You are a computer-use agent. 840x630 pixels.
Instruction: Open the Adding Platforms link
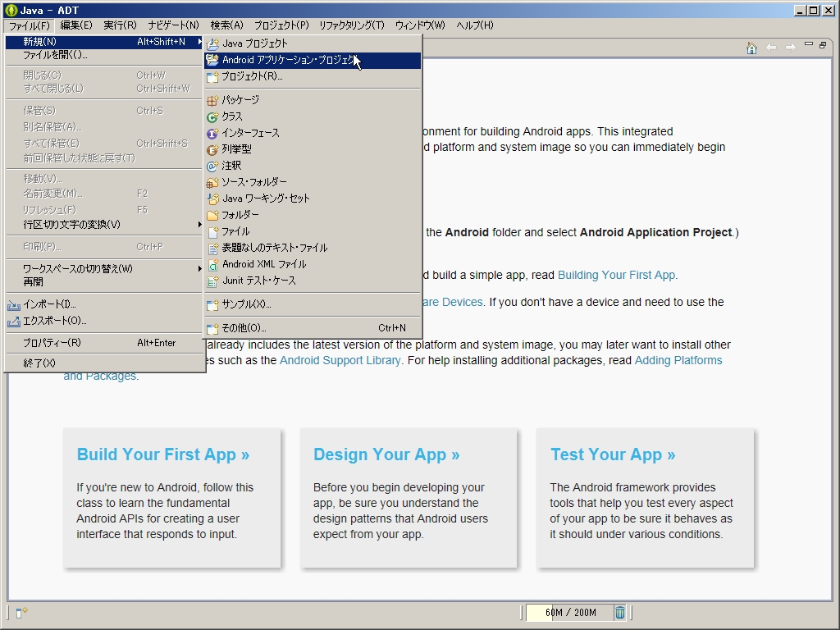tap(678, 361)
